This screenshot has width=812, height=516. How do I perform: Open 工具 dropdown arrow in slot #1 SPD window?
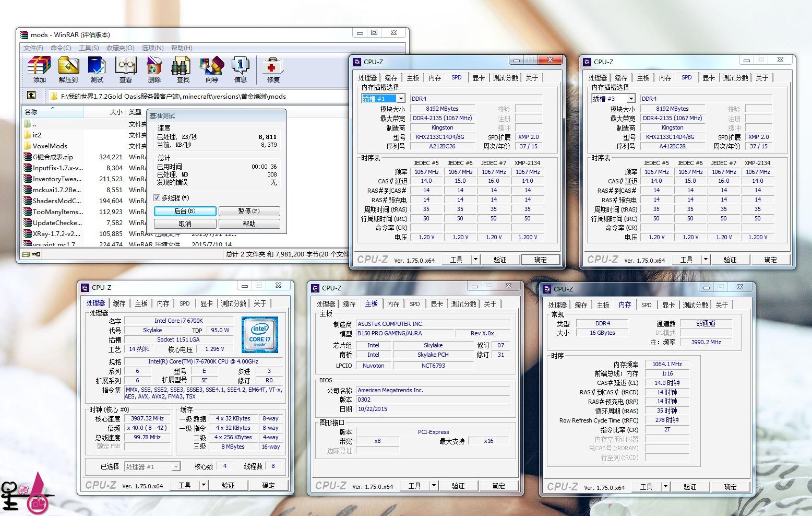tap(475, 260)
